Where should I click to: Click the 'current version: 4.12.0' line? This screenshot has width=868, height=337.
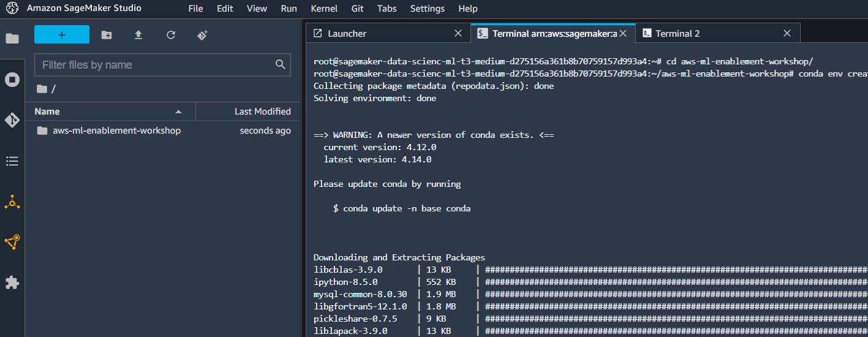coord(380,147)
